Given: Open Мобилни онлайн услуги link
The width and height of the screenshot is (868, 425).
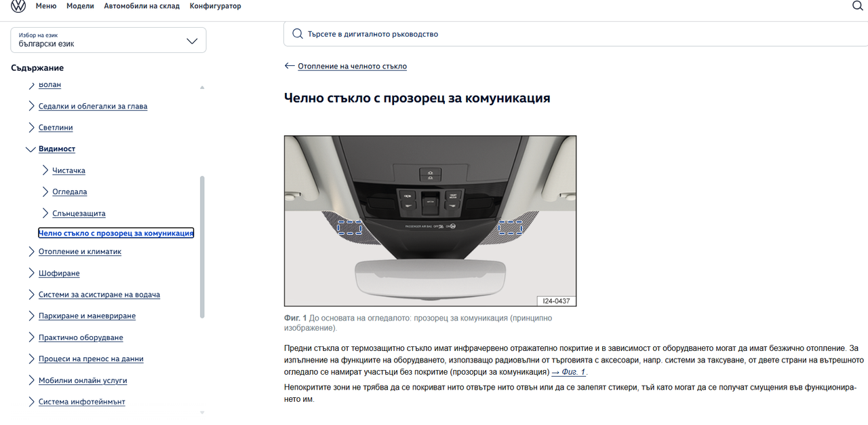Looking at the screenshot, I should point(83,380).
